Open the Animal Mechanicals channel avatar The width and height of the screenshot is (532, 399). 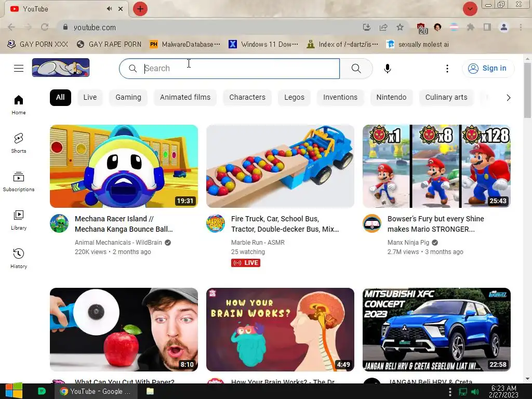point(59,223)
